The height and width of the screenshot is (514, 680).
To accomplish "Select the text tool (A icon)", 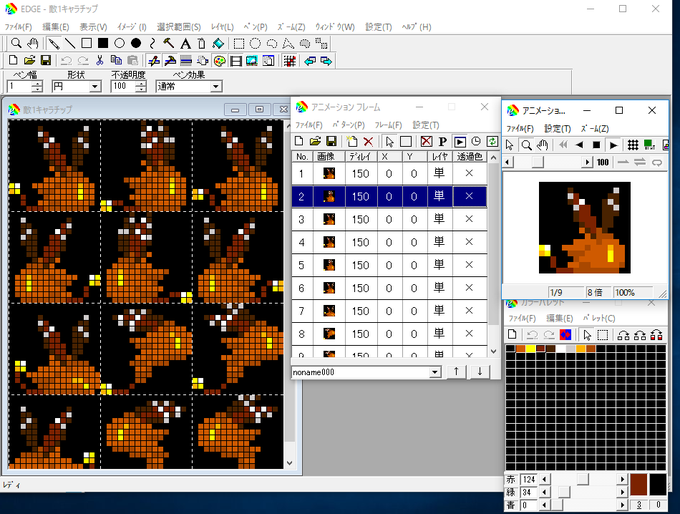I will [x=185, y=43].
